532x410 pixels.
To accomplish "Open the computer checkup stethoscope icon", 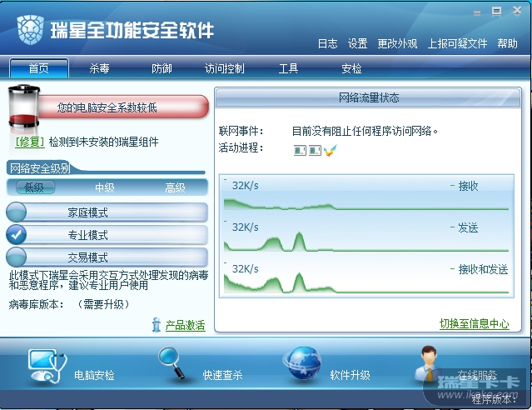I will pyautogui.click(x=47, y=366).
